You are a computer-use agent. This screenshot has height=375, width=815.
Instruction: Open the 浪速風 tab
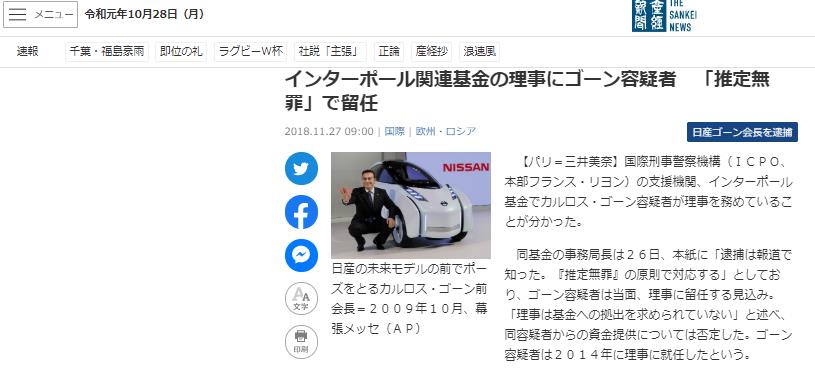coord(480,51)
